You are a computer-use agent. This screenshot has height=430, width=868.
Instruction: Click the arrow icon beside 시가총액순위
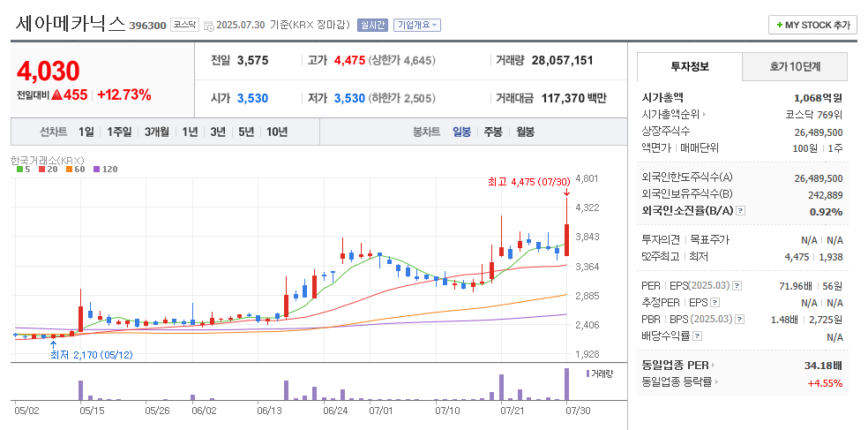(x=704, y=115)
